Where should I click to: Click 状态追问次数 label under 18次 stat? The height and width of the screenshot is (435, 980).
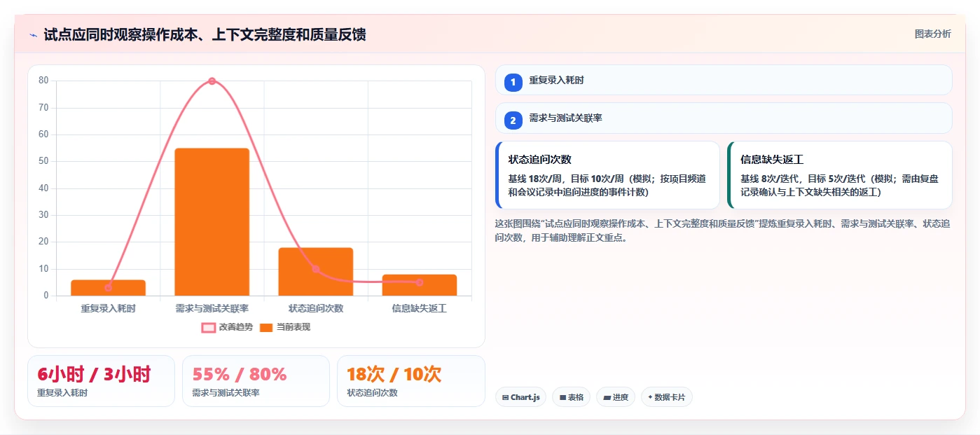372,393
